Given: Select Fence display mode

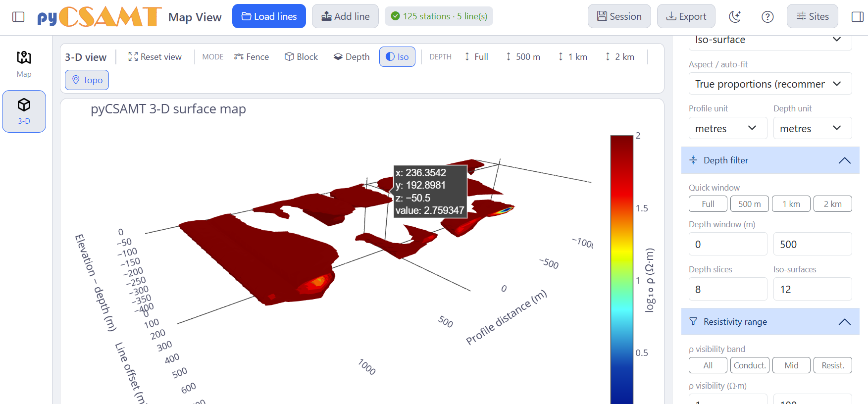Looking at the screenshot, I should click(x=252, y=57).
